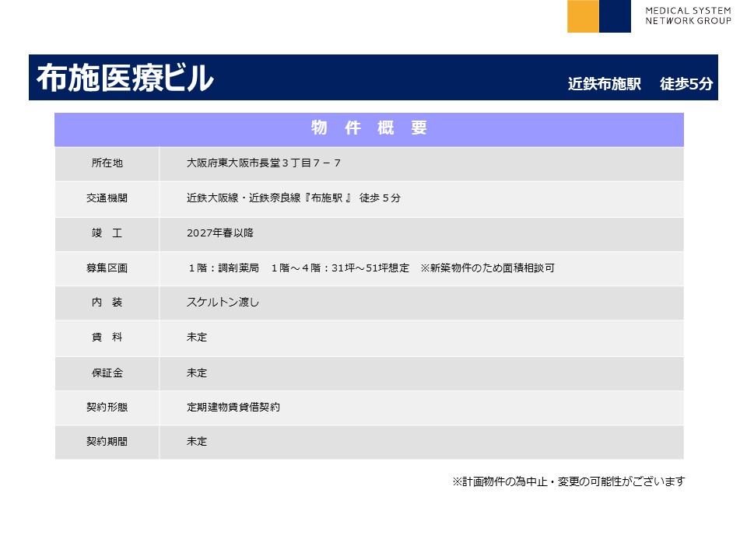This screenshot has width=747, height=560.
Task: Select the 契約期間 label cell
Action: point(107,442)
